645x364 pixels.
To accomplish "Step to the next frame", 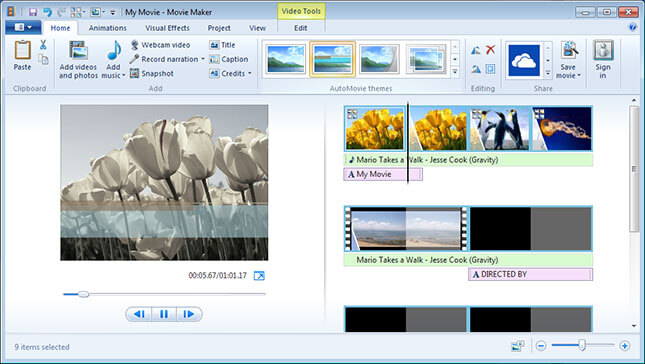I will point(189,314).
